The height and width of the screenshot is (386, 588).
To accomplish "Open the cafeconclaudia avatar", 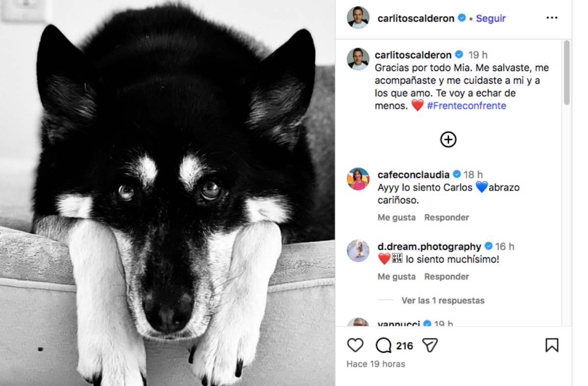I will point(358,179).
